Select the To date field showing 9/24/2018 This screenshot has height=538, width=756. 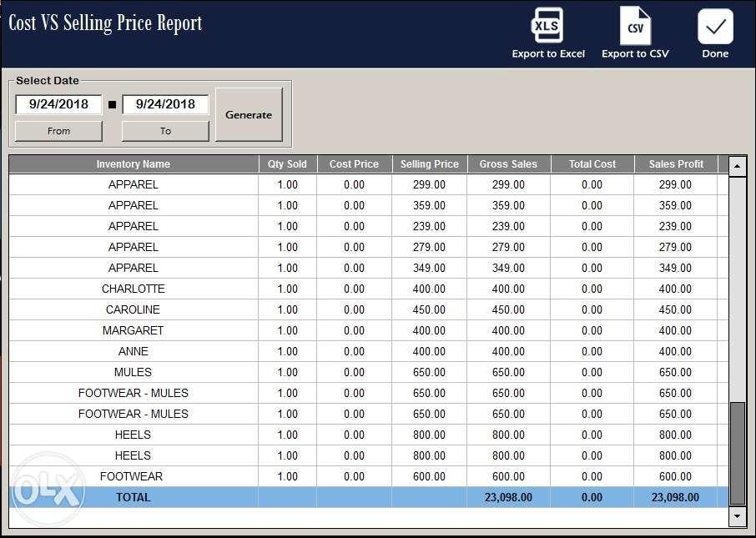(x=164, y=104)
